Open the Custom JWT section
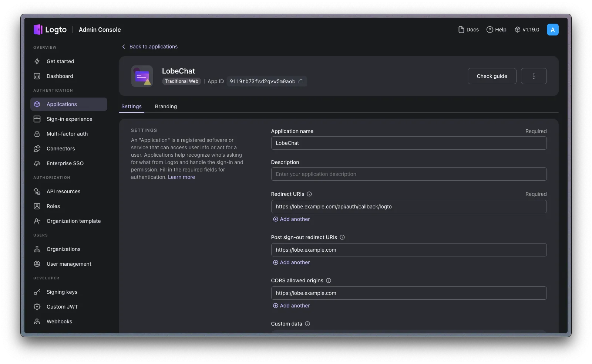The height and width of the screenshot is (364, 592). (62, 307)
